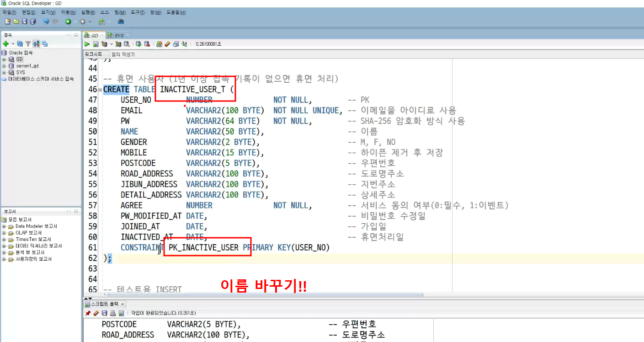Click the SQL Tuning Advisor icon

pos(127,44)
